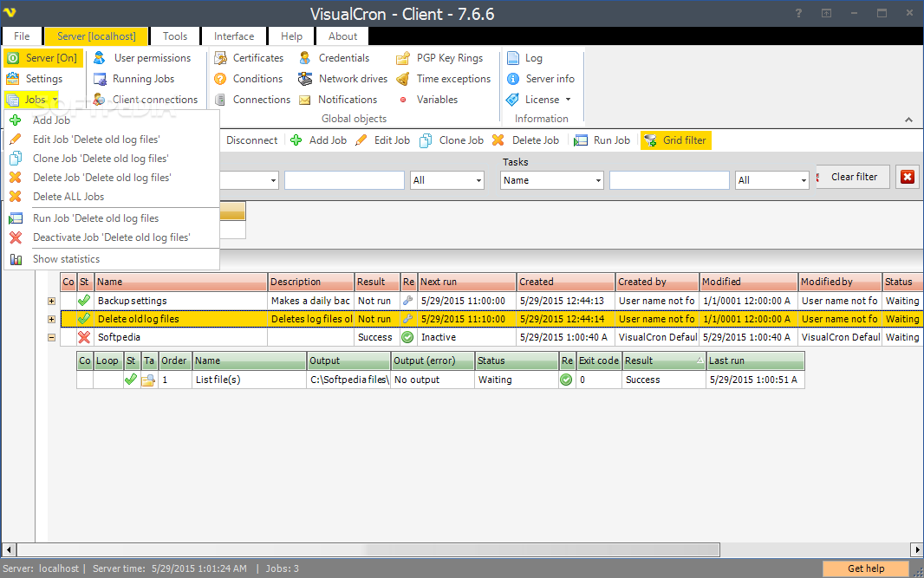Switch to the About tab
Viewport: 924px width, 578px height.
click(343, 36)
